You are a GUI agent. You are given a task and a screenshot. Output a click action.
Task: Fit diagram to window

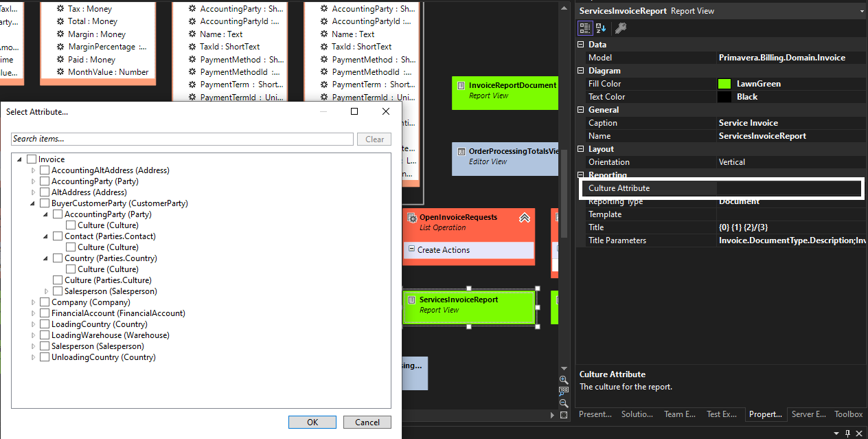coord(564,415)
